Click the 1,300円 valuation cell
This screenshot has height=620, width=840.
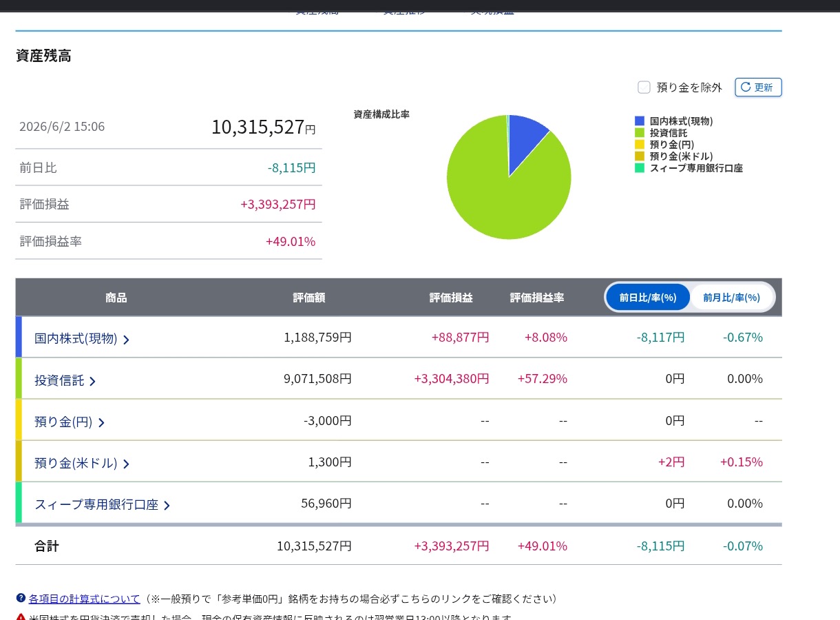tap(330, 462)
